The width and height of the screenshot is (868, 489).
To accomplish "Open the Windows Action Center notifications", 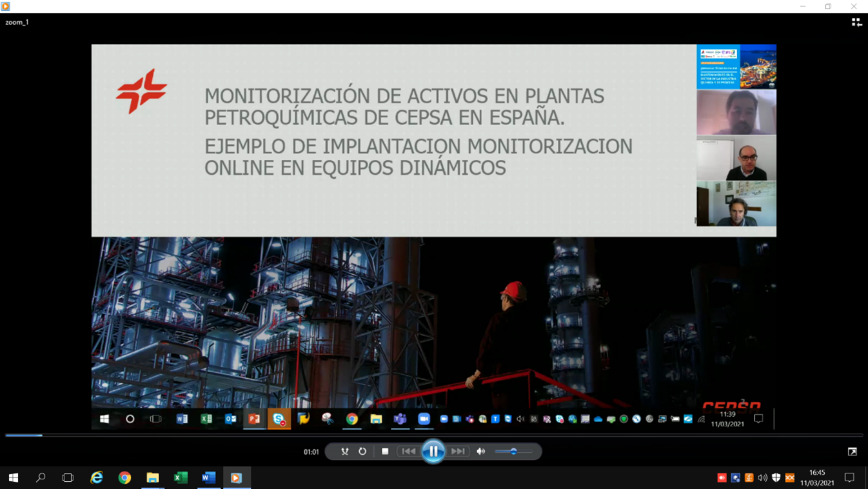I will coord(849,478).
